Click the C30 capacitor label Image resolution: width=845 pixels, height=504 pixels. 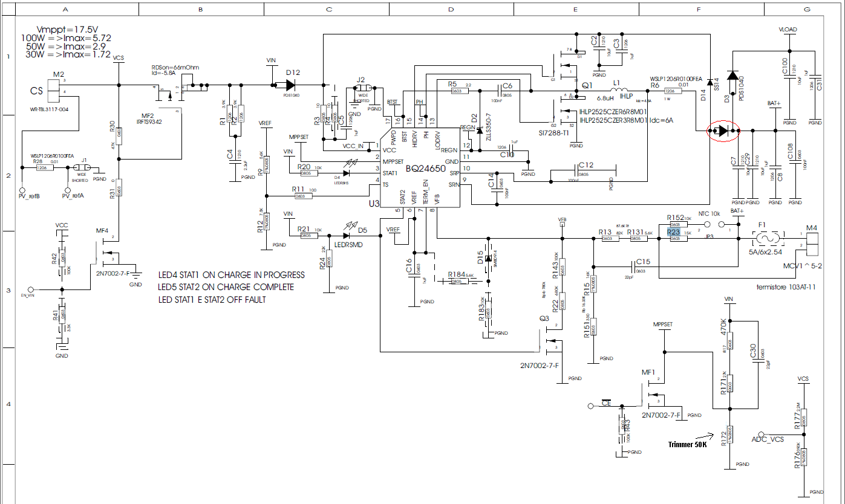pos(754,351)
